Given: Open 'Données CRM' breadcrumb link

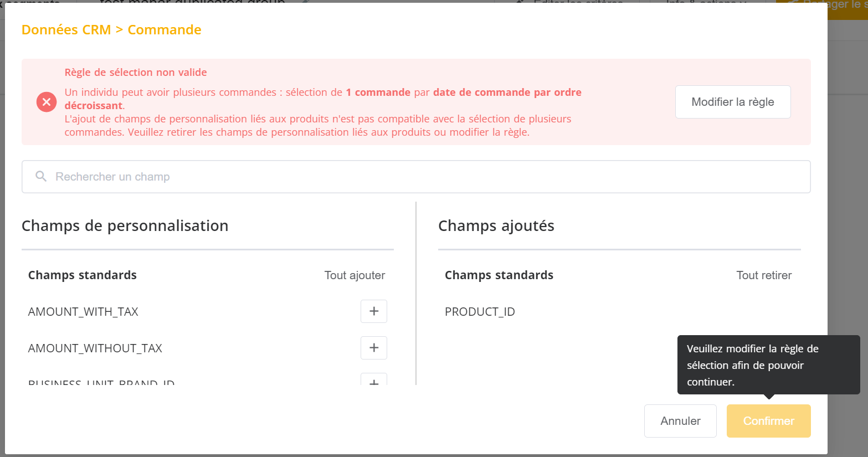Looking at the screenshot, I should click(x=66, y=30).
